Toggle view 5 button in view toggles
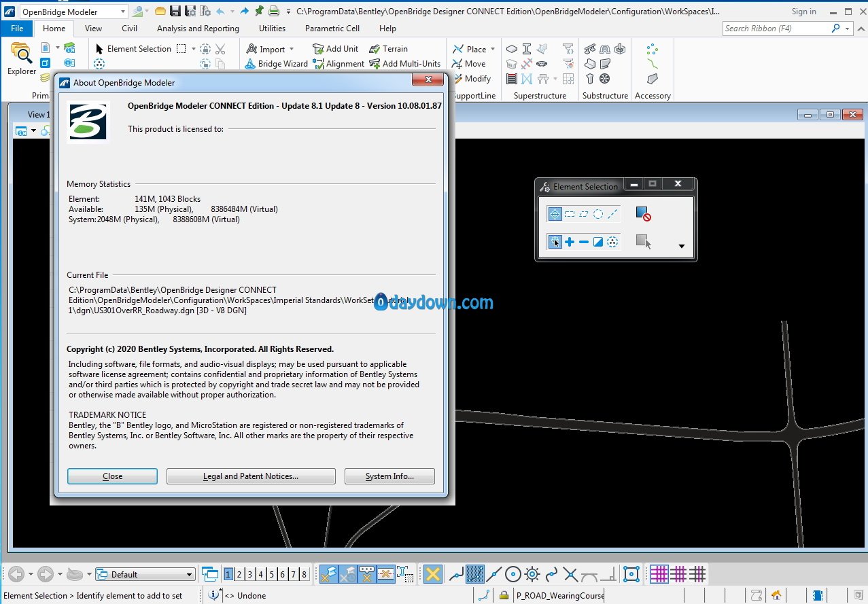Image resolution: width=868 pixels, height=604 pixels. tap(272, 574)
